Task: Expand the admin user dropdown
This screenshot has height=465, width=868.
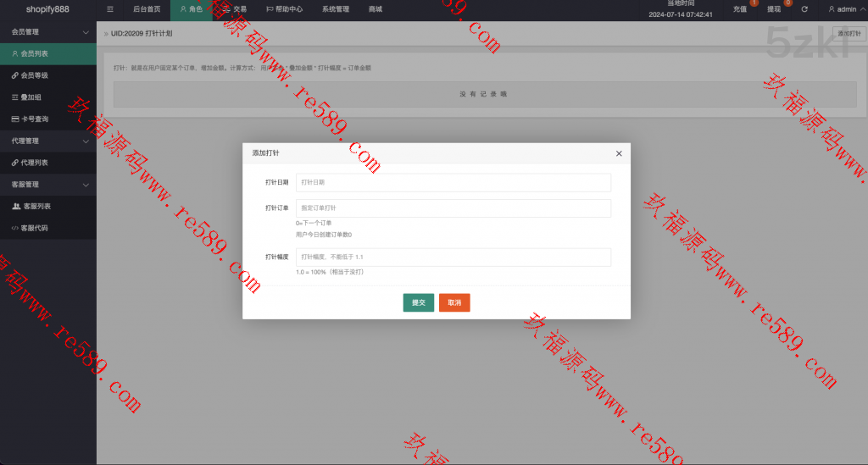Action: pos(842,9)
